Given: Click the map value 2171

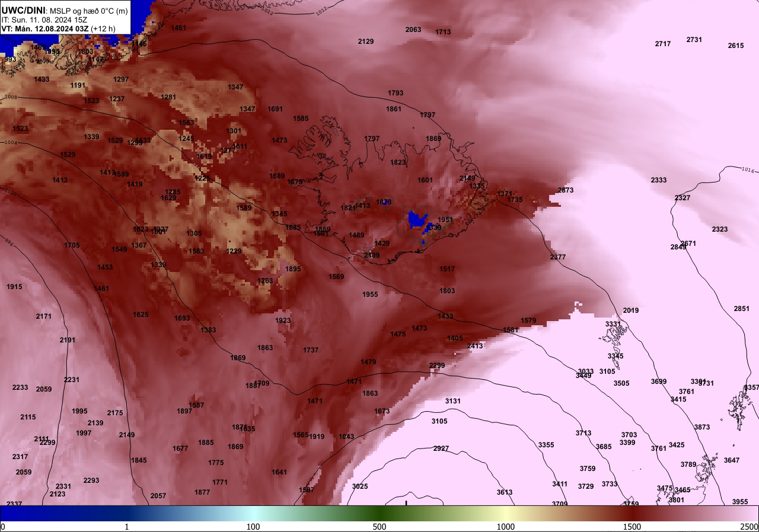Looking at the screenshot, I should pos(44,316).
